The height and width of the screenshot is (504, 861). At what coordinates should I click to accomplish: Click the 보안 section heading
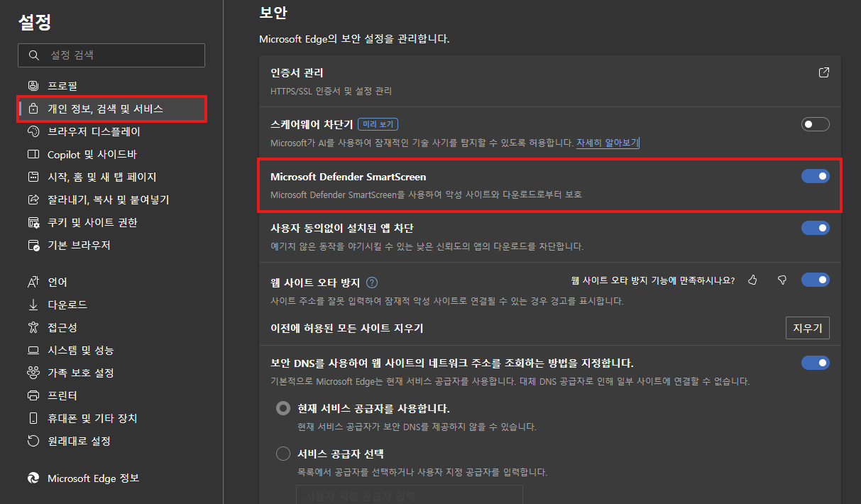tap(273, 13)
